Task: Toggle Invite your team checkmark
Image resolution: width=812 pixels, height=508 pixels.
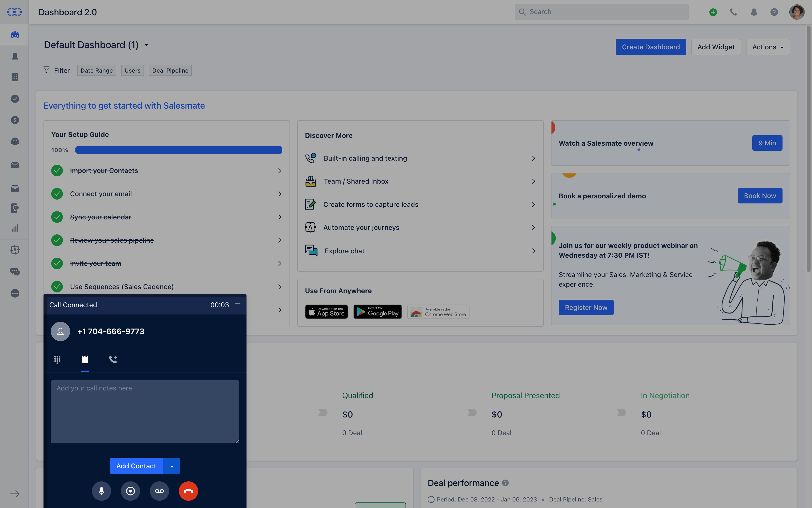Action: [57, 263]
